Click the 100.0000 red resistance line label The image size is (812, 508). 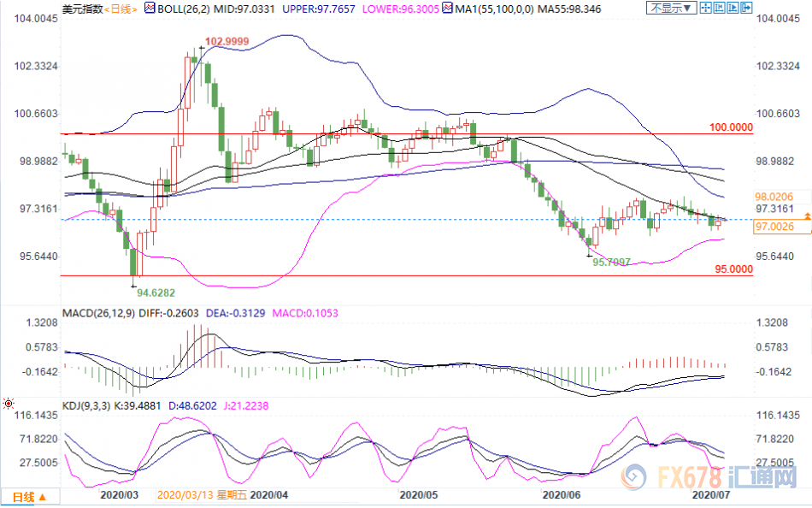(731, 127)
